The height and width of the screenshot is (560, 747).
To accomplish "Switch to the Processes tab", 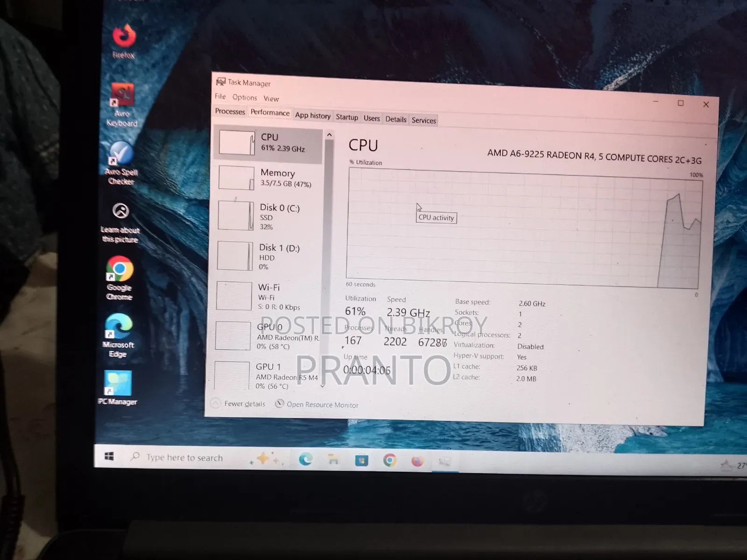I will pyautogui.click(x=230, y=111).
